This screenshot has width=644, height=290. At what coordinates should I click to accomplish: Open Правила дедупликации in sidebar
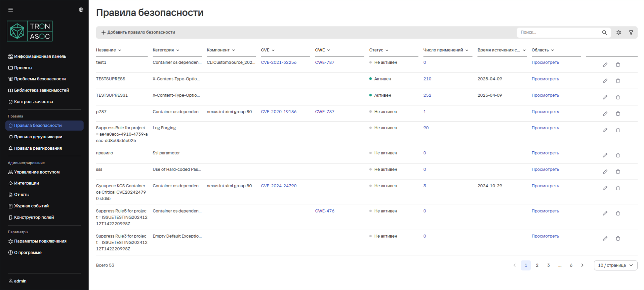38,137
